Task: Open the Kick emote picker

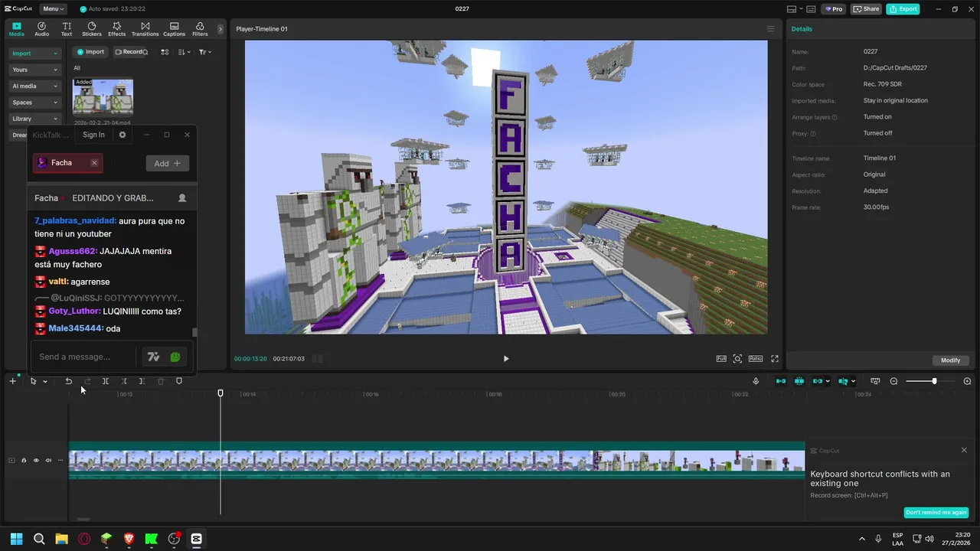Action: tap(175, 357)
